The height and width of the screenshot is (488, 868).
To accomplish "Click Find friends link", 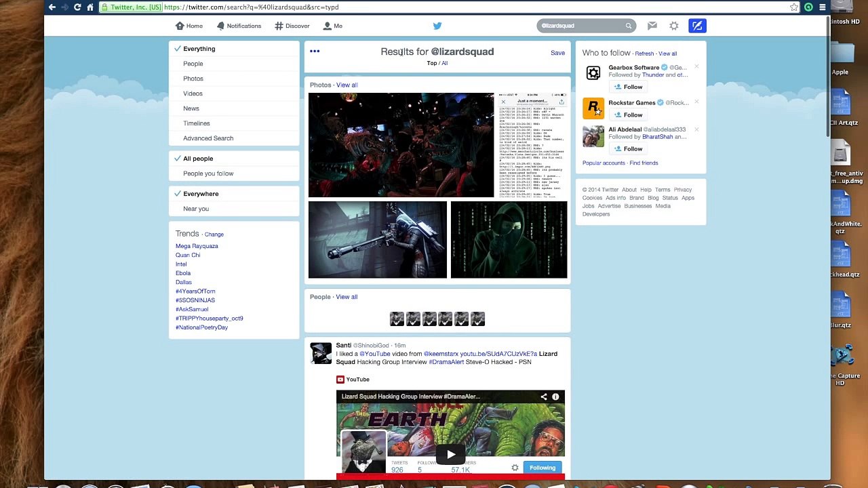I will (644, 163).
